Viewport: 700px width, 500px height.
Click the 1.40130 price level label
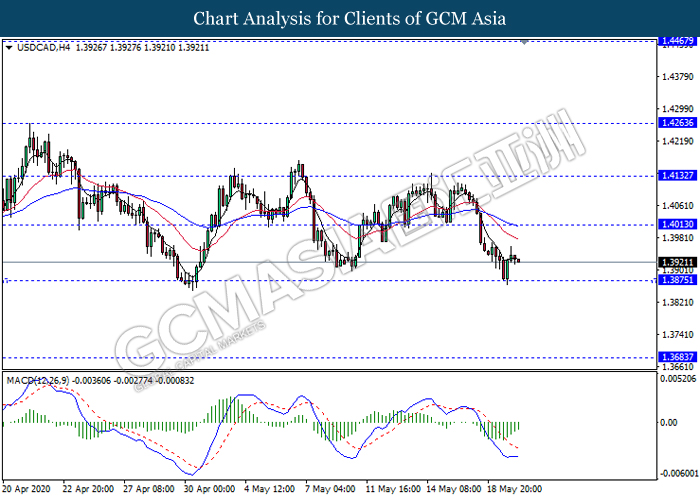click(x=678, y=225)
